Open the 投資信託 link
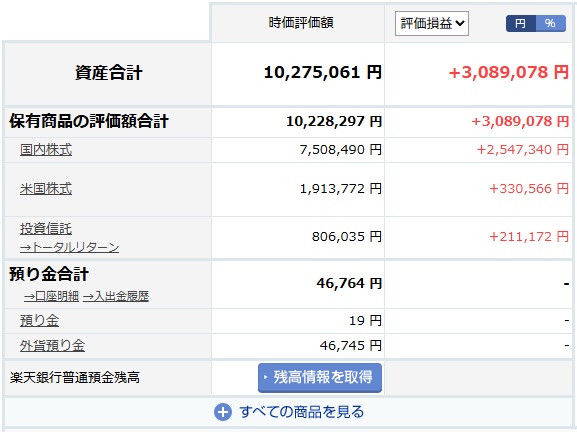This screenshot has height=432, width=577. tap(46, 229)
